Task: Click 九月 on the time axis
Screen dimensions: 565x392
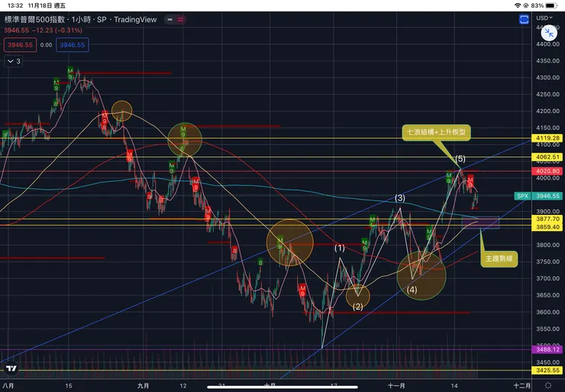Action: [143, 386]
